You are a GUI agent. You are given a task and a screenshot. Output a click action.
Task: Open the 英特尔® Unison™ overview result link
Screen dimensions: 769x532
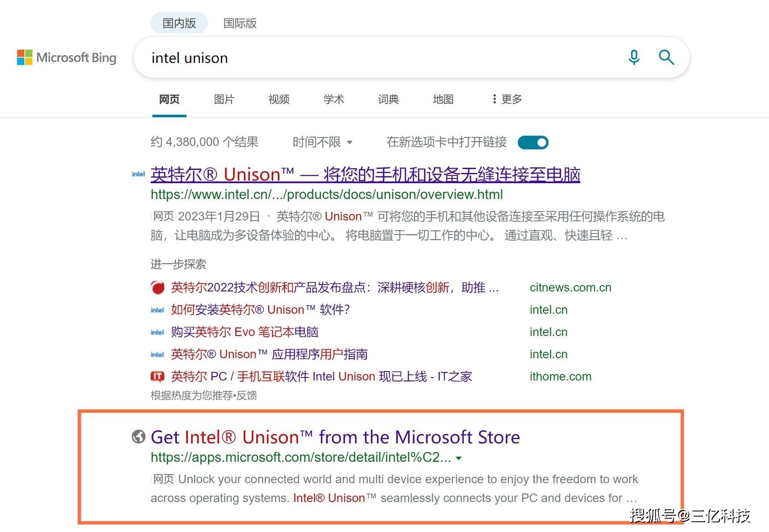point(365,174)
